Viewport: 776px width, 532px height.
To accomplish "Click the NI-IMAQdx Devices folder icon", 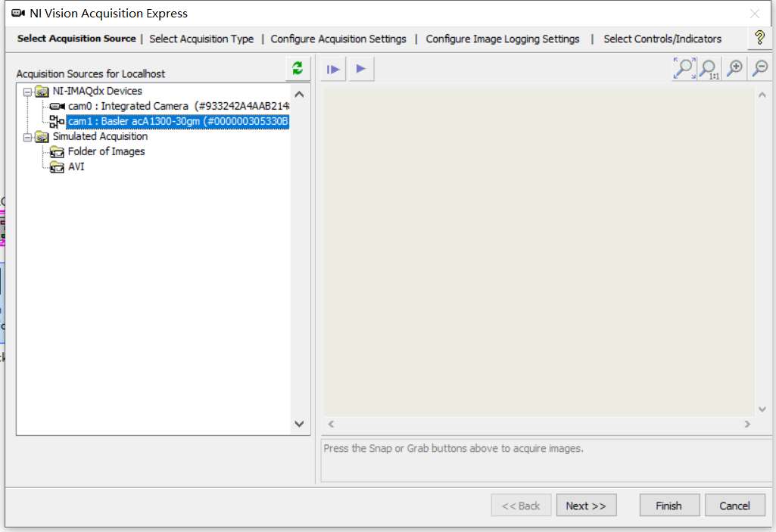I will point(42,92).
